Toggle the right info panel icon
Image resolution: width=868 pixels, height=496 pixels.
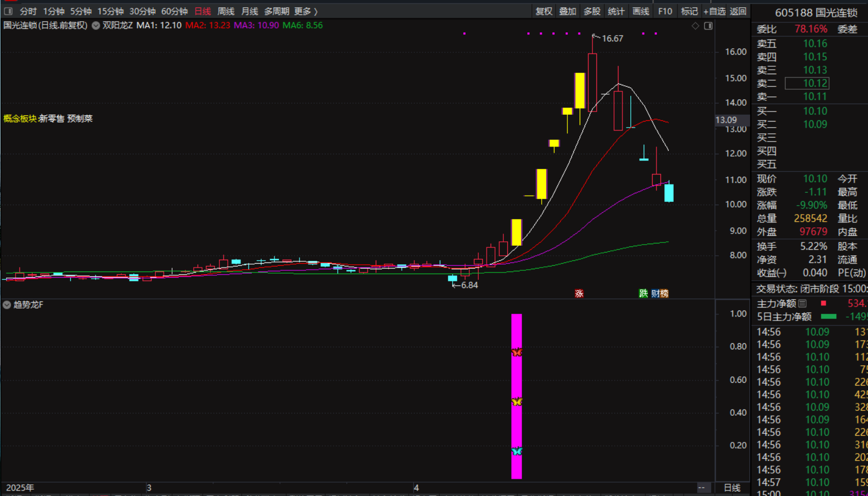coord(708,26)
